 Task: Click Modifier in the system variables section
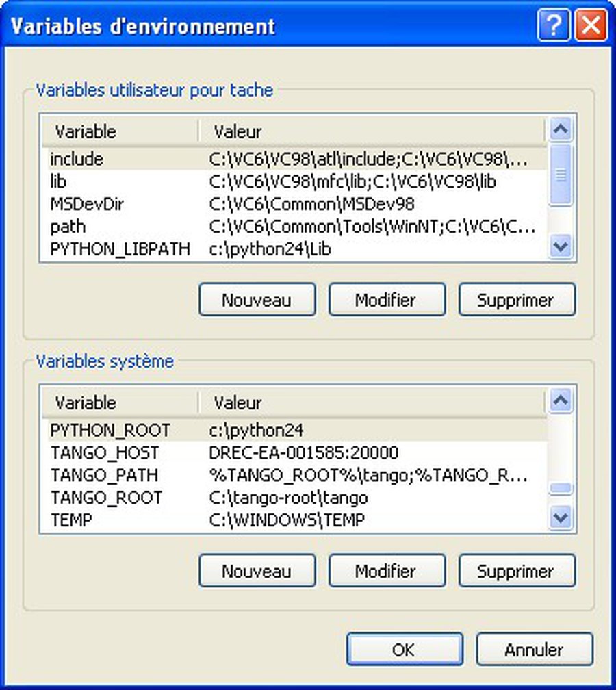click(x=387, y=570)
